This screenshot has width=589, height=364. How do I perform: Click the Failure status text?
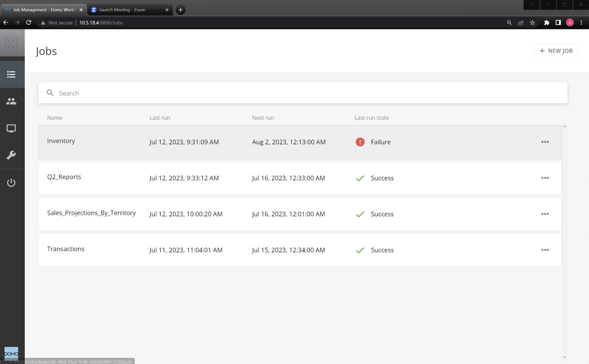(x=381, y=142)
